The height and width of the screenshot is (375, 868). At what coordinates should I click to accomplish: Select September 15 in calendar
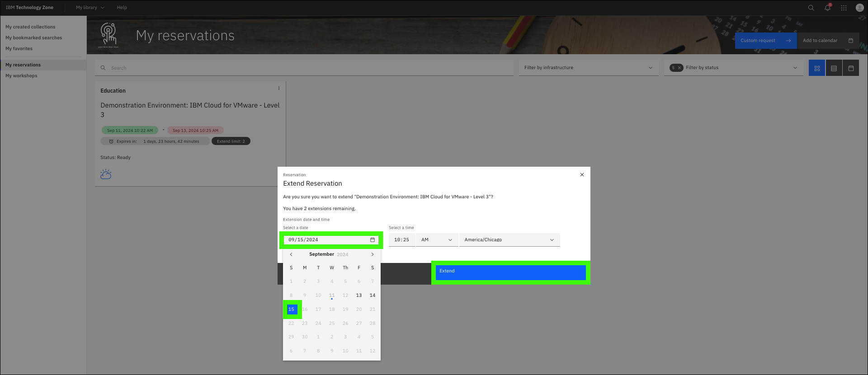coord(291,309)
